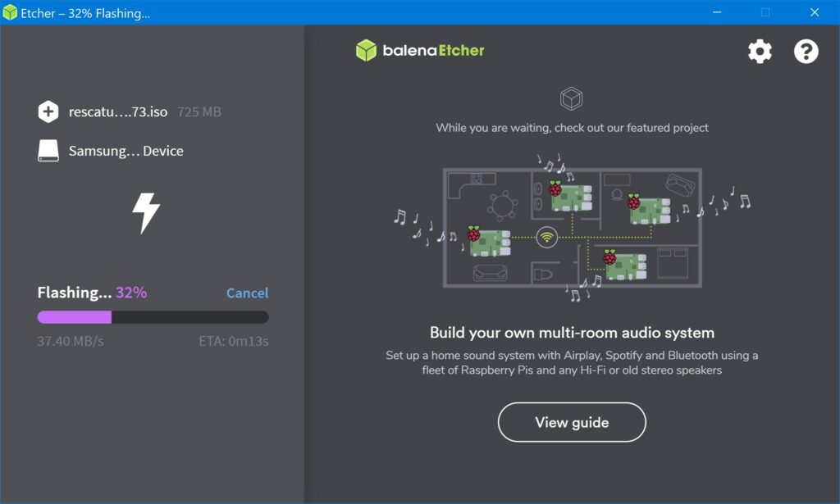Open Etcher settings gear icon

pos(760,52)
